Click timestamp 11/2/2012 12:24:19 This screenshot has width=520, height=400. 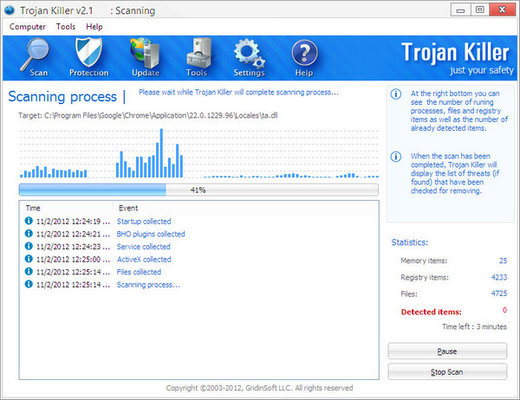[x=73, y=221]
